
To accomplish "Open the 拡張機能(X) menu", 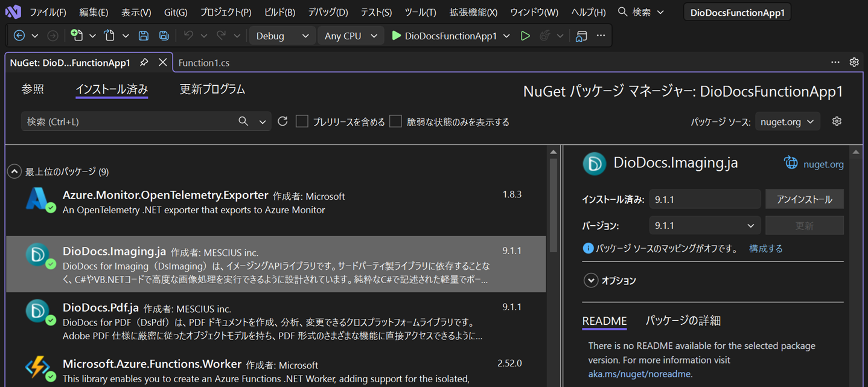I will [x=474, y=12].
